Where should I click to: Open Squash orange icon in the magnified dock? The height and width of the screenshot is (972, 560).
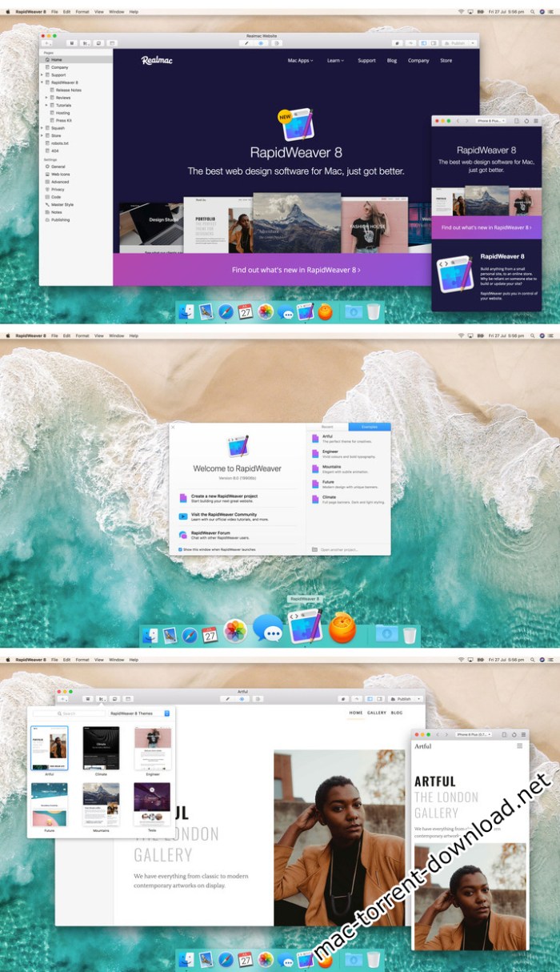[342, 628]
